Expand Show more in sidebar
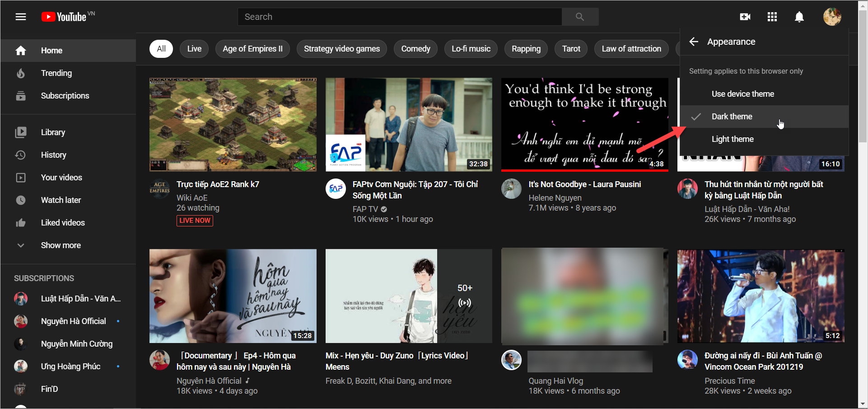The height and width of the screenshot is (409, 868). 61,245
